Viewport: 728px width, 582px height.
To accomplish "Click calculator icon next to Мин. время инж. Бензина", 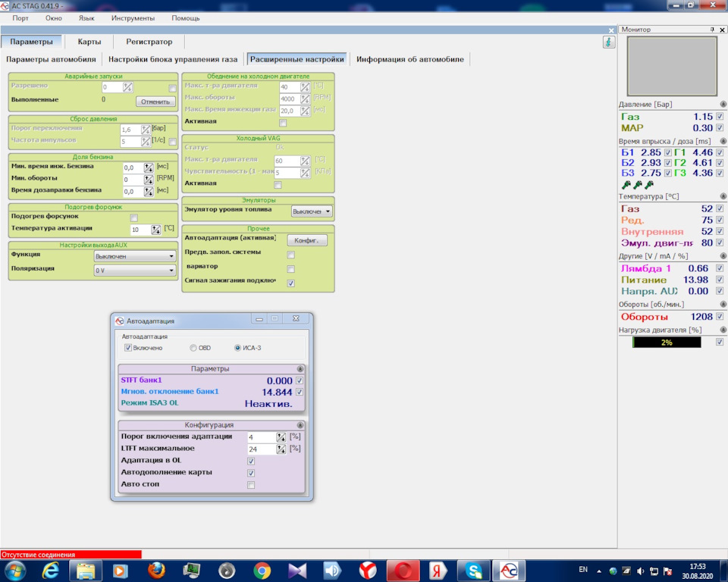I will (x=149, y=167).
